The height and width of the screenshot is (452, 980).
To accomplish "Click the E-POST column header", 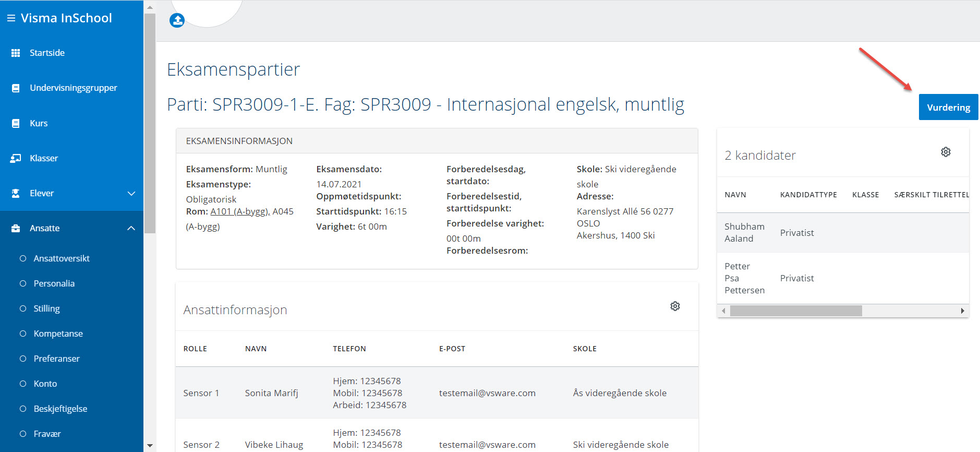I will point(452,349).
